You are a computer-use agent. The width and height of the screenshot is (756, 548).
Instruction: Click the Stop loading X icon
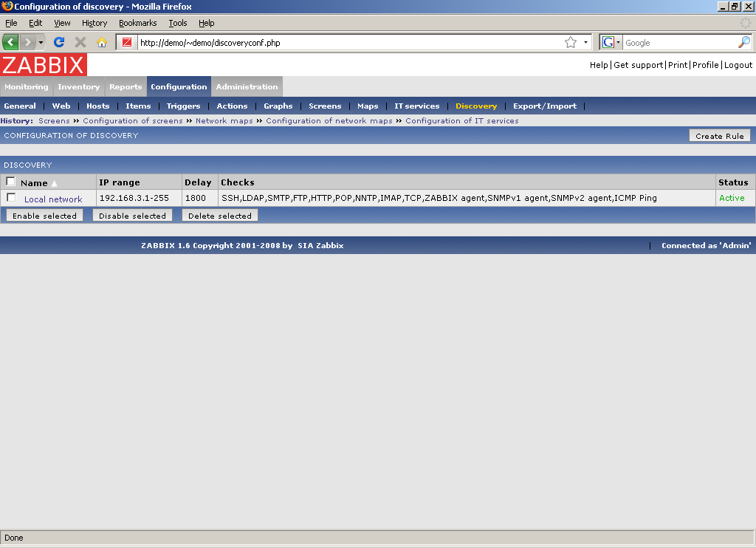80,42
